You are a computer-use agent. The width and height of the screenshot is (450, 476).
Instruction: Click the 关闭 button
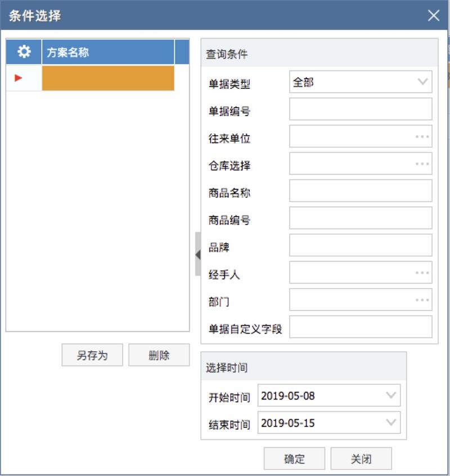click(361, 459)
